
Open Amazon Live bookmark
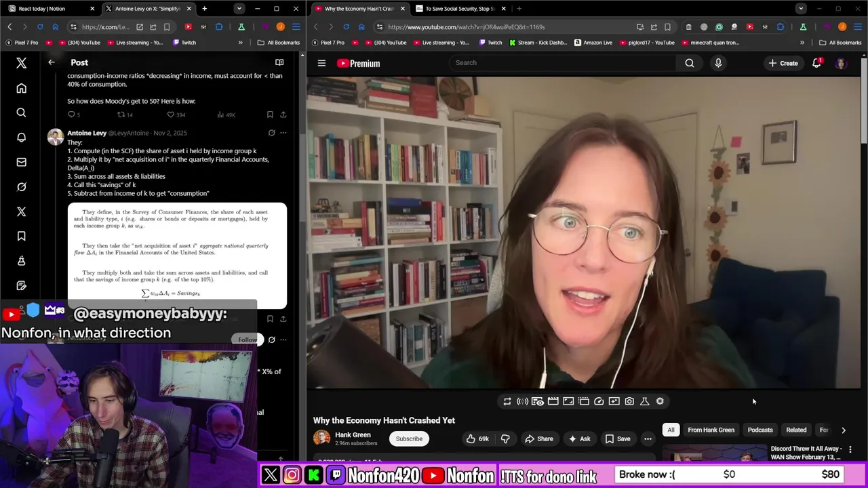[x=593, y=43]
